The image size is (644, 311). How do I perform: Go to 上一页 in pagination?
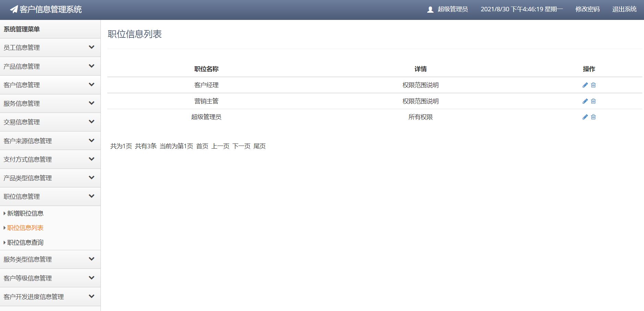(x=220, y=146)
